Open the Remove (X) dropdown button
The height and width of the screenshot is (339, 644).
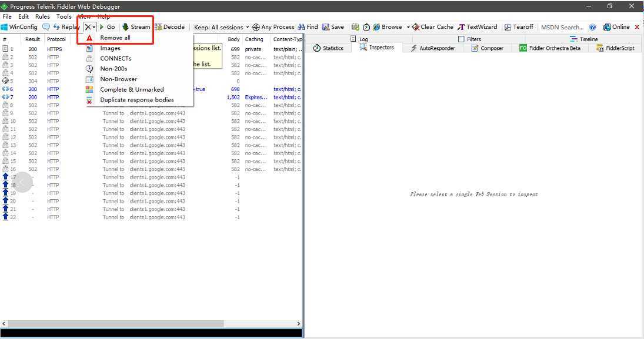[x=90, y=26]
